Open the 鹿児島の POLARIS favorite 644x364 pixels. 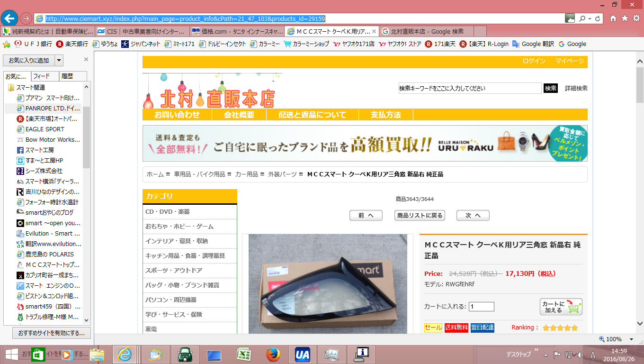pos(49,254)
